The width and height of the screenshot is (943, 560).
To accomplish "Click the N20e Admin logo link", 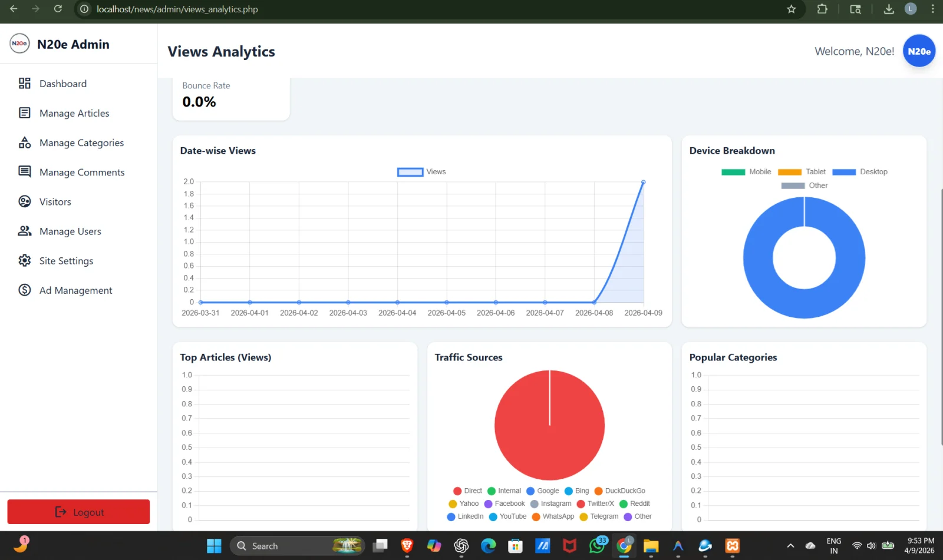I will pos(60,44).
